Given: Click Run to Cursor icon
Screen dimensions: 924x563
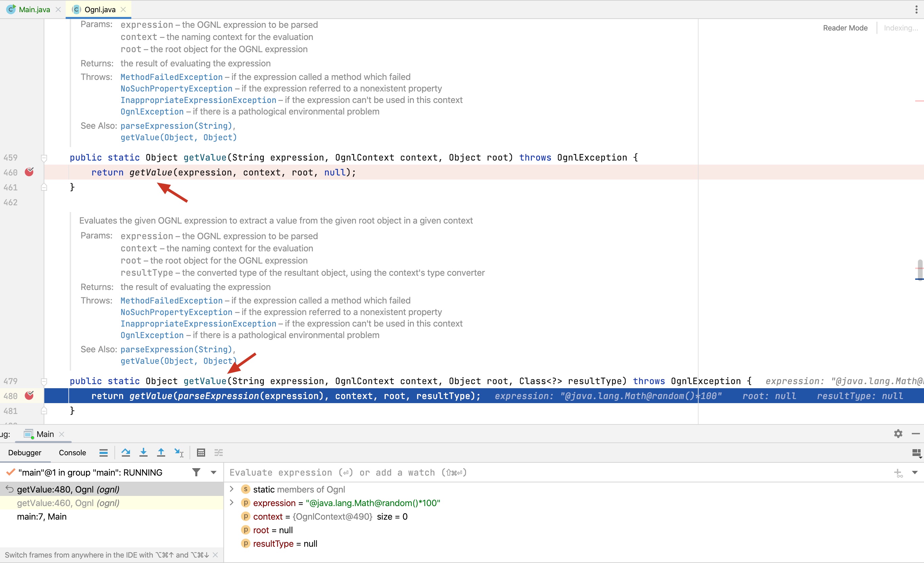Looking at the screenshot, I should pyautogui.click(x=179, y=453).
